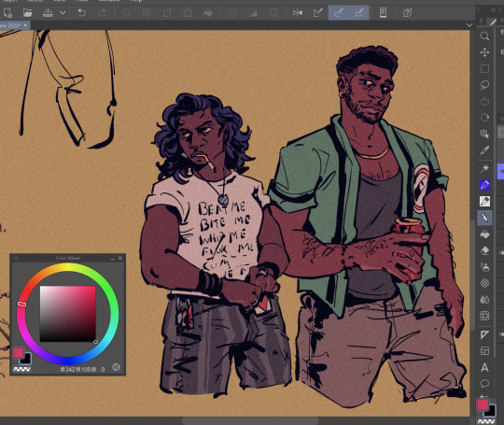Click inside the Color Wheel saturation square
The width and height of the screenshot is (504, 425).
[x=68, y=314]
